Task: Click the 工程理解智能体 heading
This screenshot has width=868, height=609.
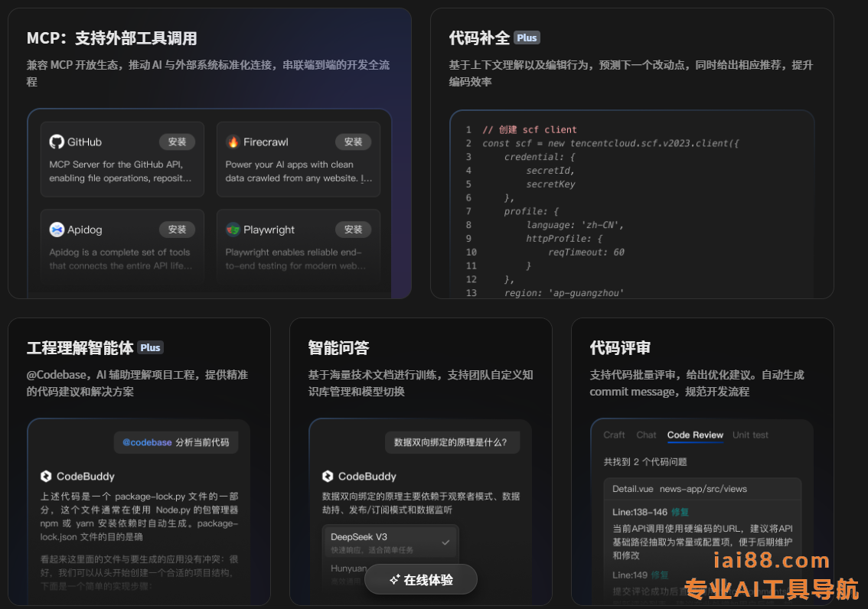Action: coord(80,348)
